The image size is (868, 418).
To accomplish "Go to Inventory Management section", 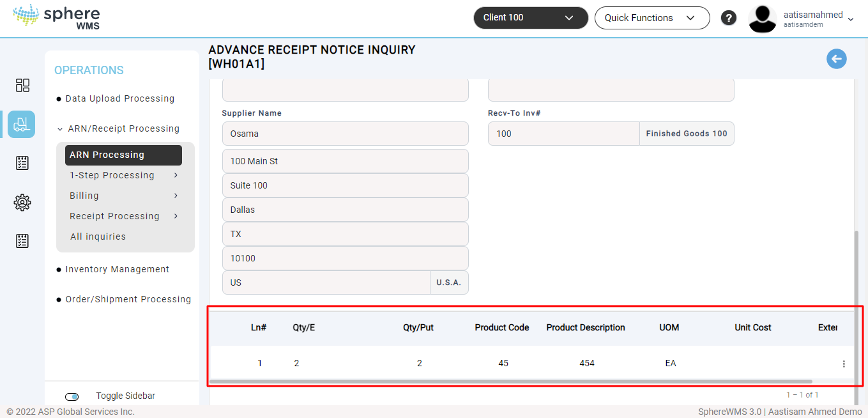I will click(x=117, y=269).
